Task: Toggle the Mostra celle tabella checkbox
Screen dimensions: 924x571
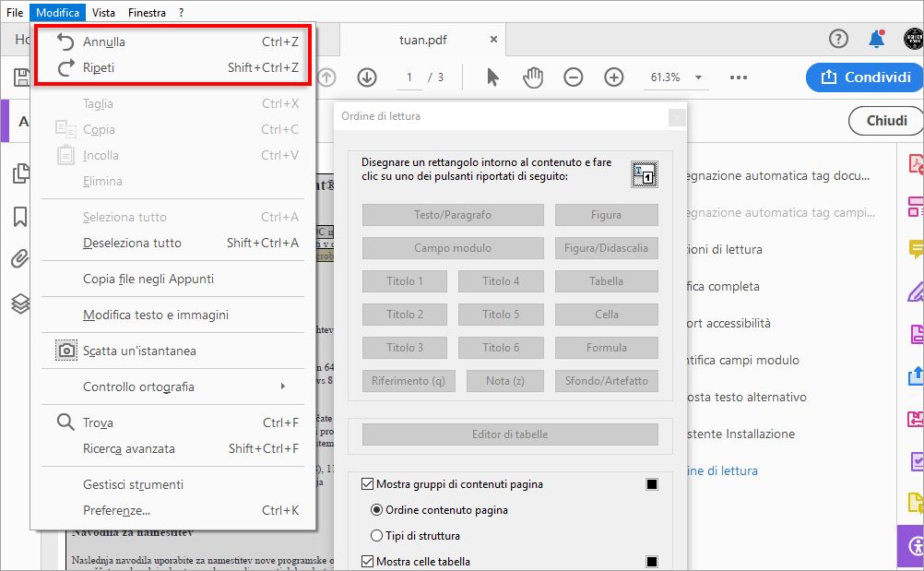Action: (x=366, y=560)
